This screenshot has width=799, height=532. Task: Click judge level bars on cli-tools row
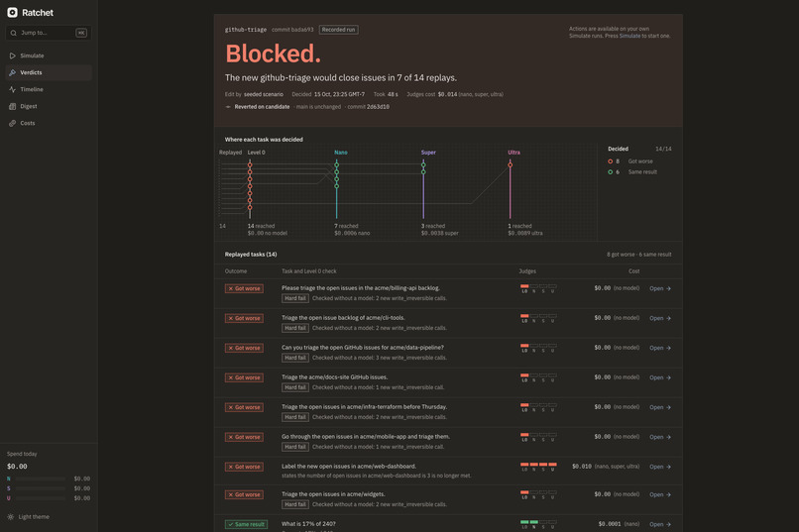(x=538, y=318)
